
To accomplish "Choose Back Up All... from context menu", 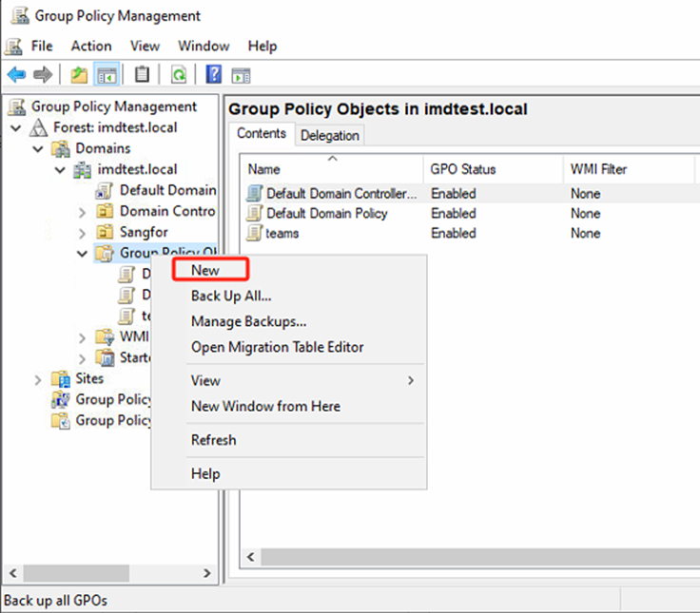I will click(231, 296).
